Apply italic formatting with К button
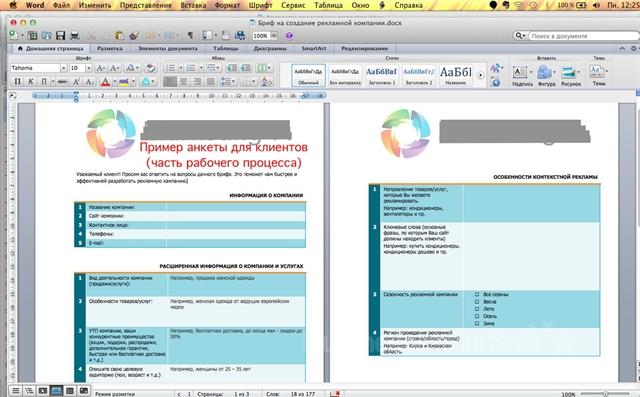The height and width of the screenshot is (397, 640). tap(31, 82)
